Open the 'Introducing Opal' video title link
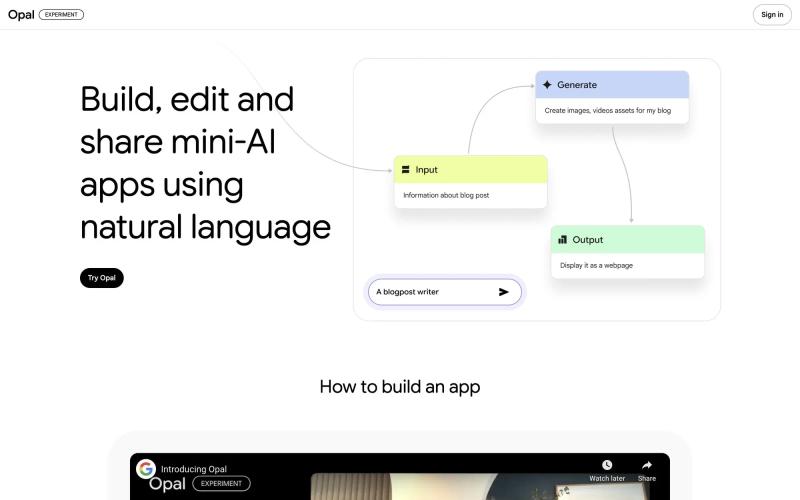Viewport: 800px width, 500px height. coord(194,469)
